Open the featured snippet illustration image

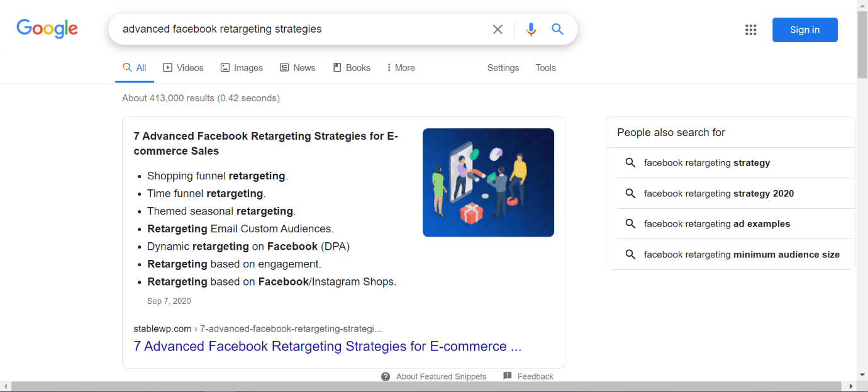click(488, 182)
